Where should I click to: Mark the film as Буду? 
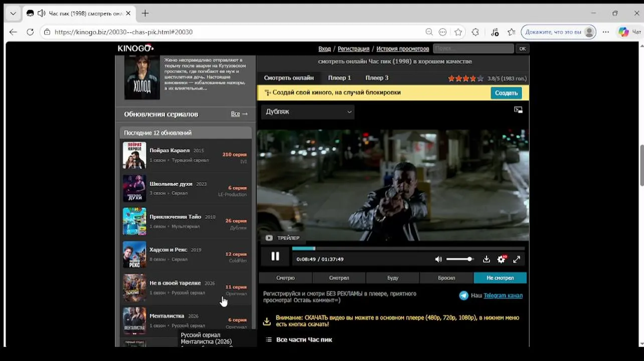pyautogui.click(x=393, y=278)
